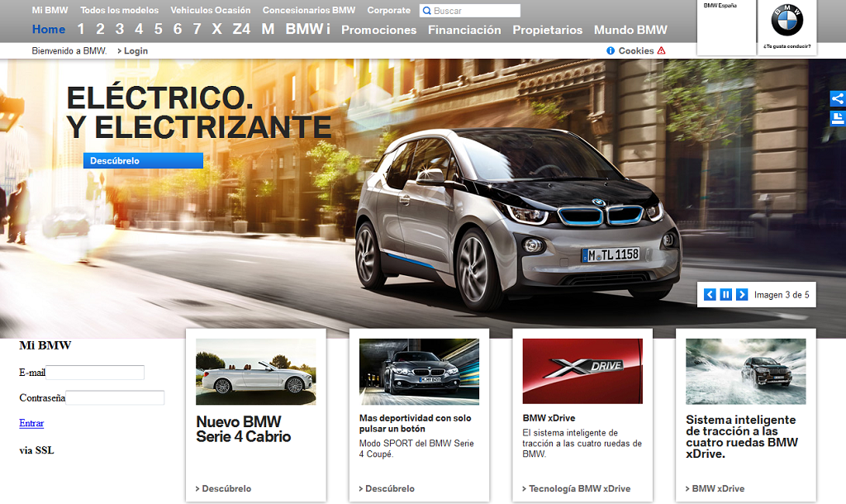Go to previous slideshow image

[x=710, y=295]
